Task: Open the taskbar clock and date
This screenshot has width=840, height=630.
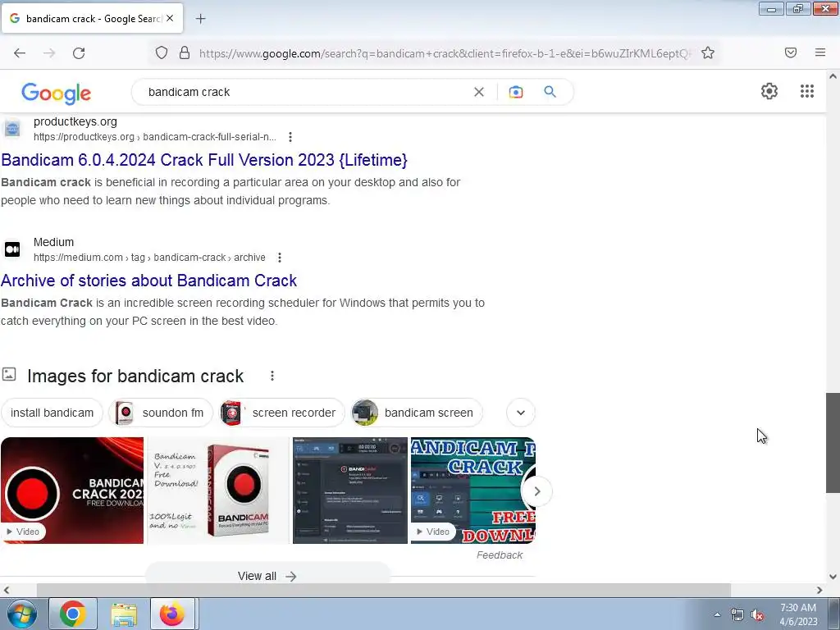Action: pos(798,614)
